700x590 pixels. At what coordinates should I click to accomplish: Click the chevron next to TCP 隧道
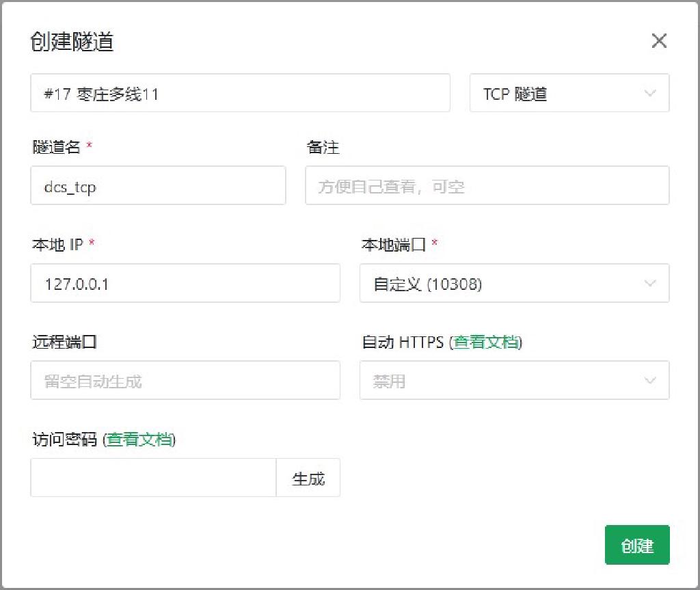click(650, 94)
